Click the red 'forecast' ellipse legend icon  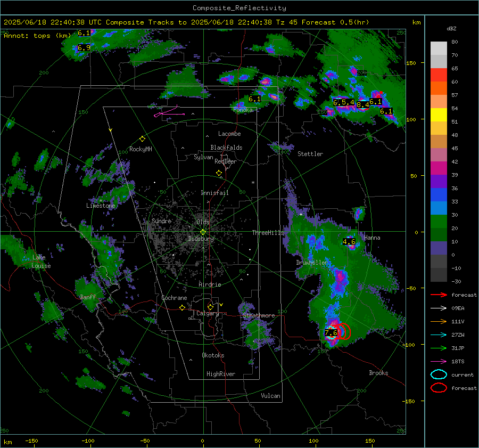tap(439, 388)
